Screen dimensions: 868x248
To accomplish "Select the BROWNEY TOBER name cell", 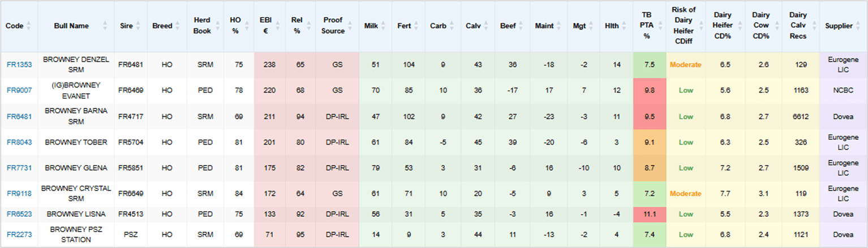I will [76, 142].
